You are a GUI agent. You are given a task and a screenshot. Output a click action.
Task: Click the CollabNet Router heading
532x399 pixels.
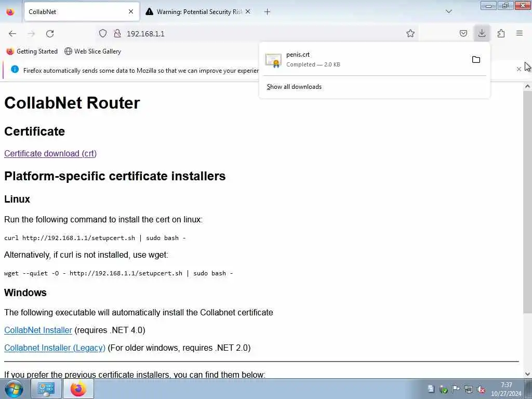pyautogui.click(x=72, y=103)
